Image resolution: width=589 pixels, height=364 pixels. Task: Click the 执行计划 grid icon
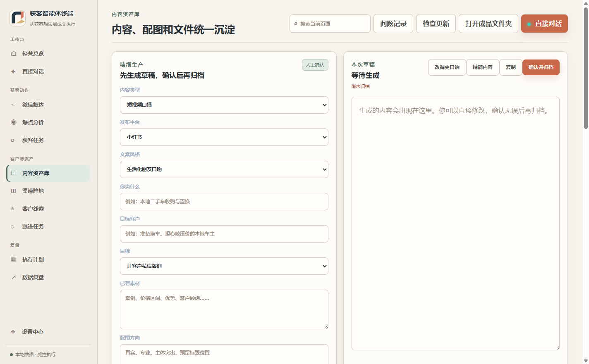(x=14, y=259)
